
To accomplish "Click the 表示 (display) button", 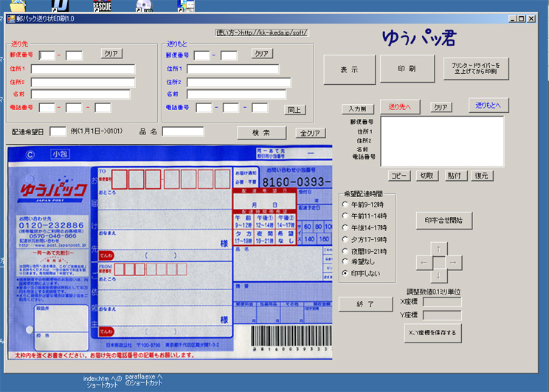I will coord(350,69).
